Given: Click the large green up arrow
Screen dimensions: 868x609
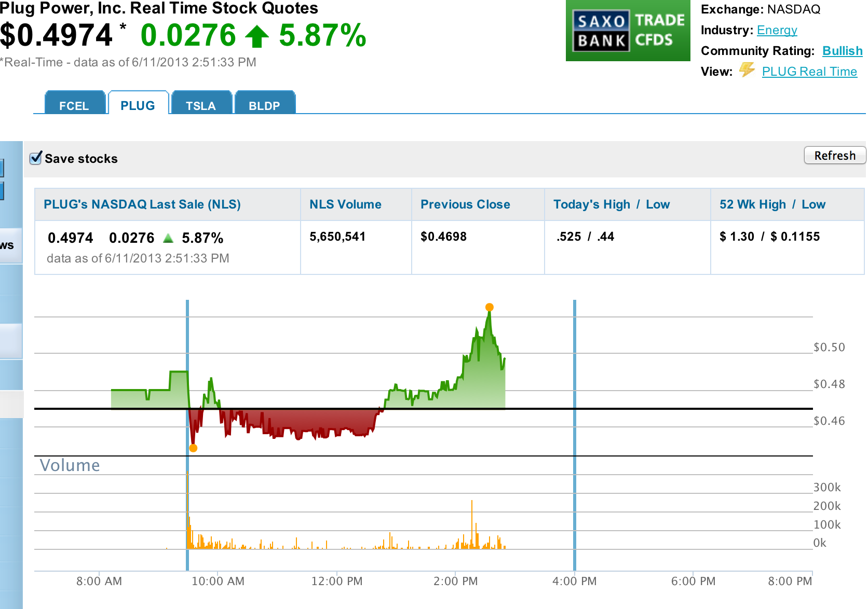Looking at the screenshot, I should coord(256,37).
